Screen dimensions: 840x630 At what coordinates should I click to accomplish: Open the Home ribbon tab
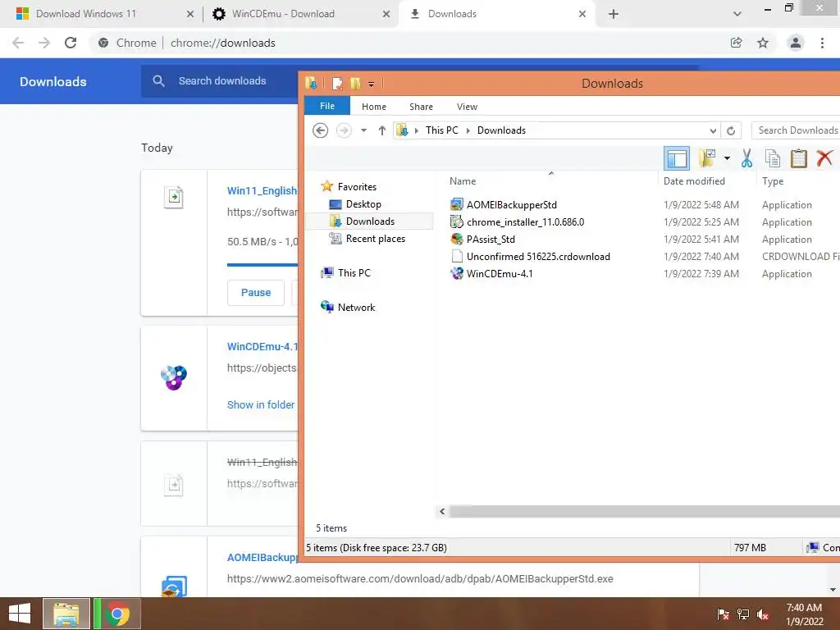(374, 107)
